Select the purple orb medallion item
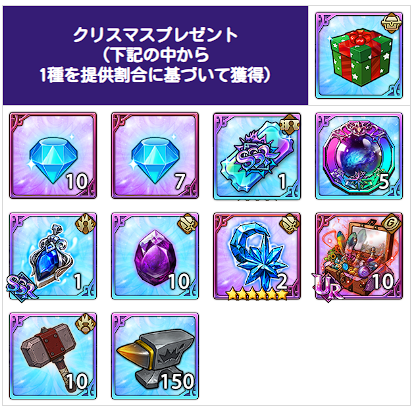 (x=359, y=156)
